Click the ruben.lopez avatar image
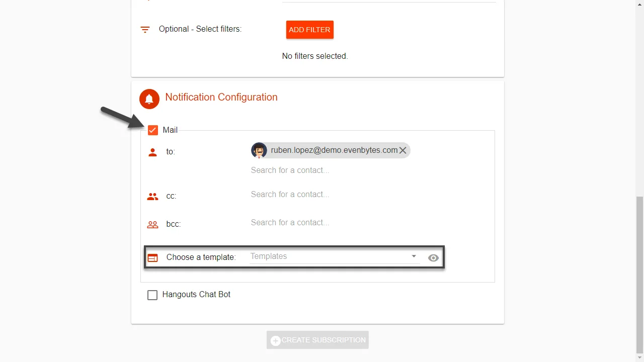The height and width of the screenshot is (362, 644). [259, 150]
